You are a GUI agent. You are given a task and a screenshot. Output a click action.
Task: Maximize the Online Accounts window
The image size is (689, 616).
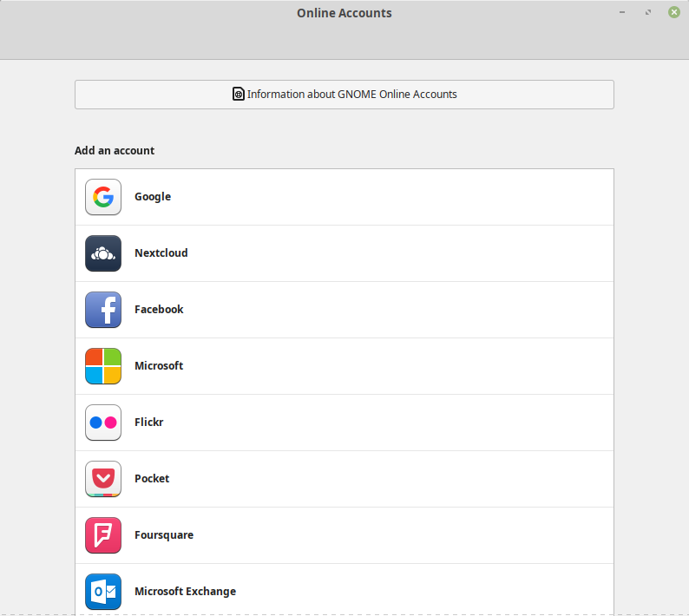pos(647,12)
